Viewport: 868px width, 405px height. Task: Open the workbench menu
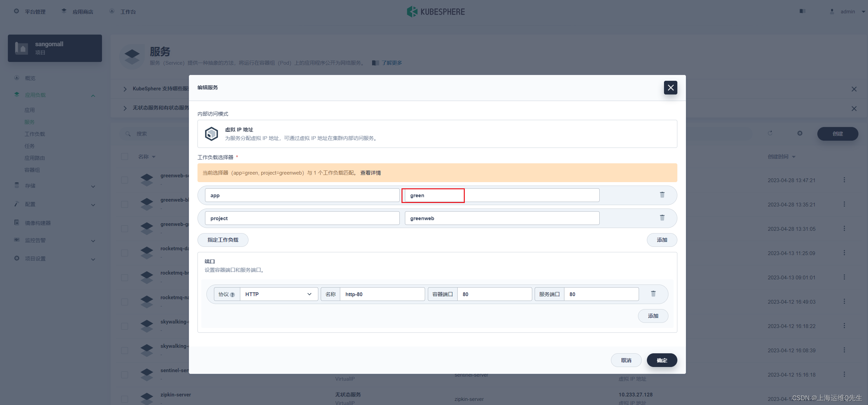[x=123, y=12]
